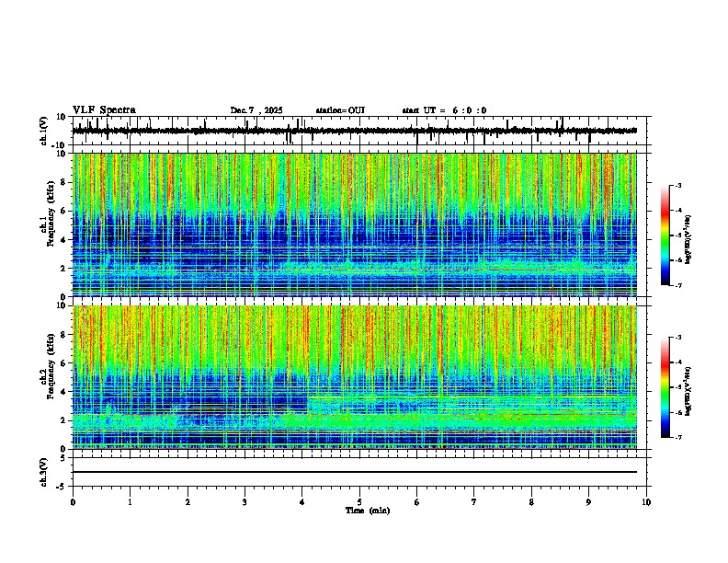Click the ch.2 spectrogram colorbar
Image resolution: width=728 pixels, height=563 pixels.
665,387
